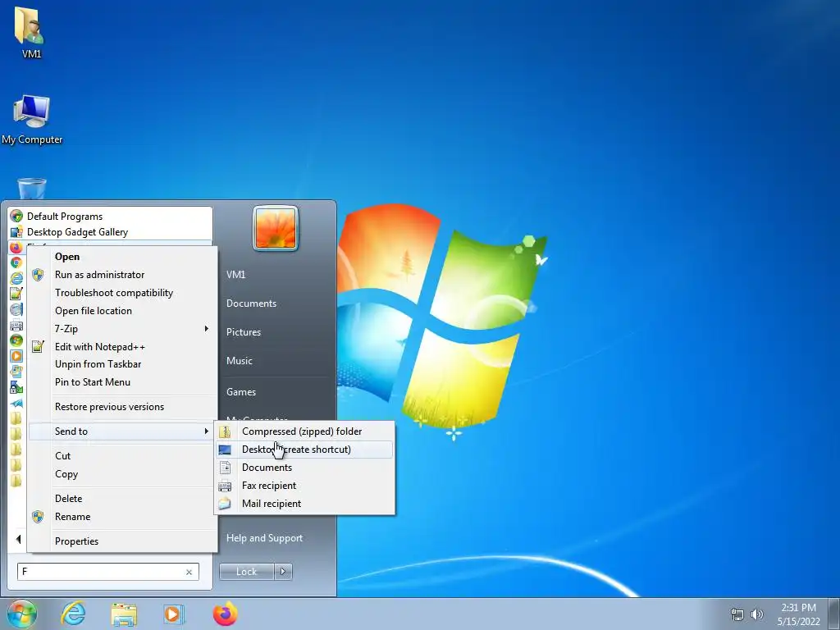The image size is (840, 630).
Task: Select Open file location
Action: [x=123, y=311]
